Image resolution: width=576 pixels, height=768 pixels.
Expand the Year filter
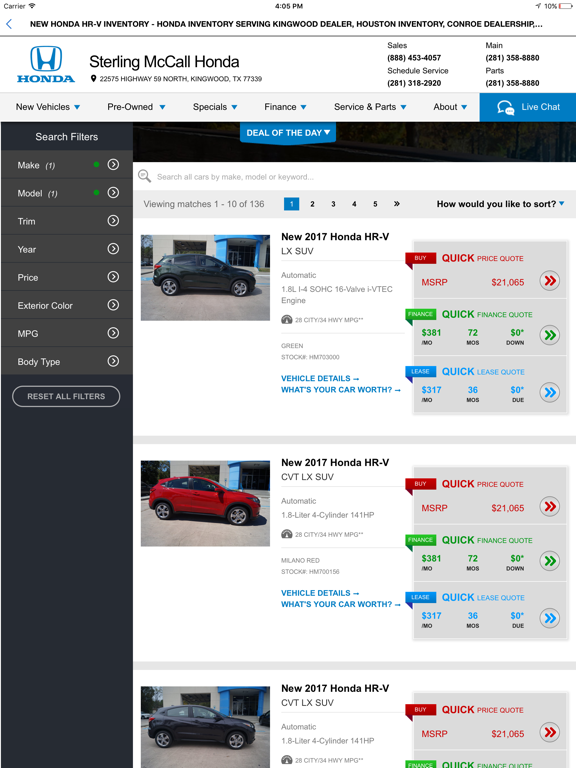(67, 249)
